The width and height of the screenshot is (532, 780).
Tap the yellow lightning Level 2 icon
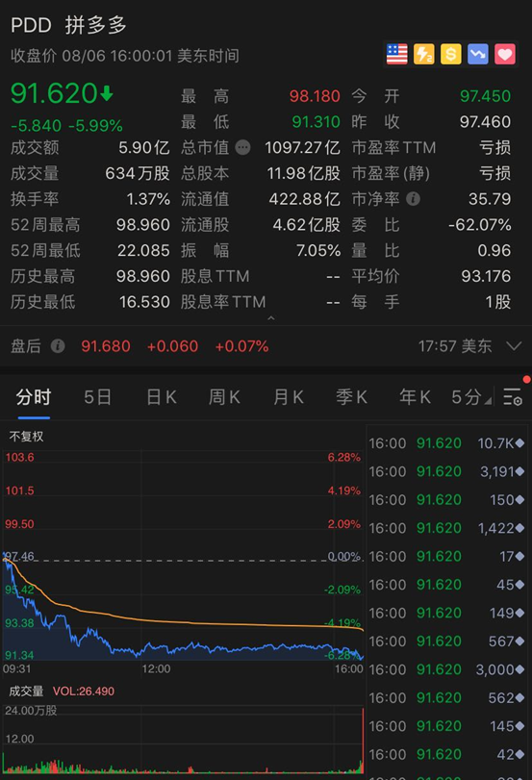point(423,54)
